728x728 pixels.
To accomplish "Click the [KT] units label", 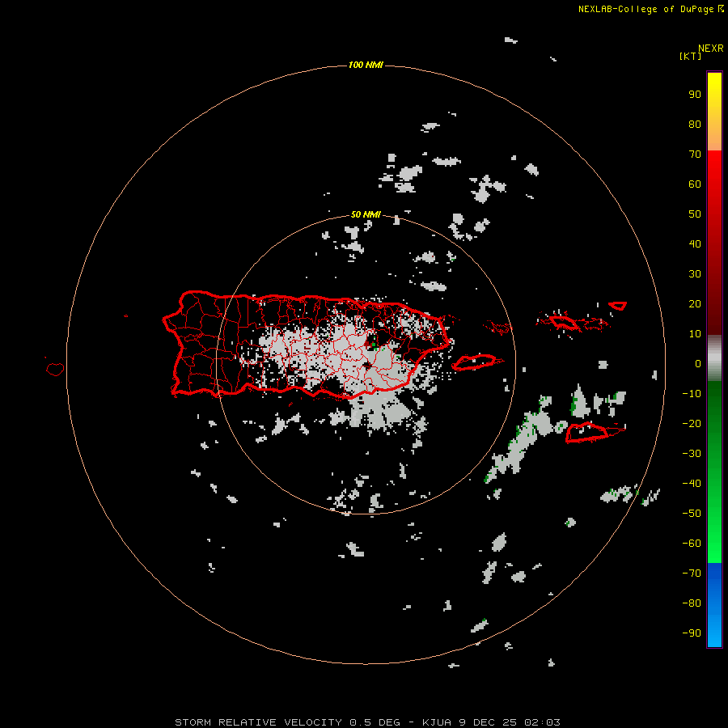I will 690,56.
